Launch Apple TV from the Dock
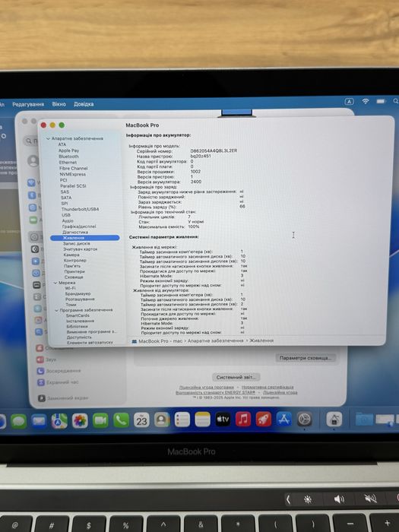Viewport: 399px width, 532px height. pyautogui.click(x=223, y=420)
